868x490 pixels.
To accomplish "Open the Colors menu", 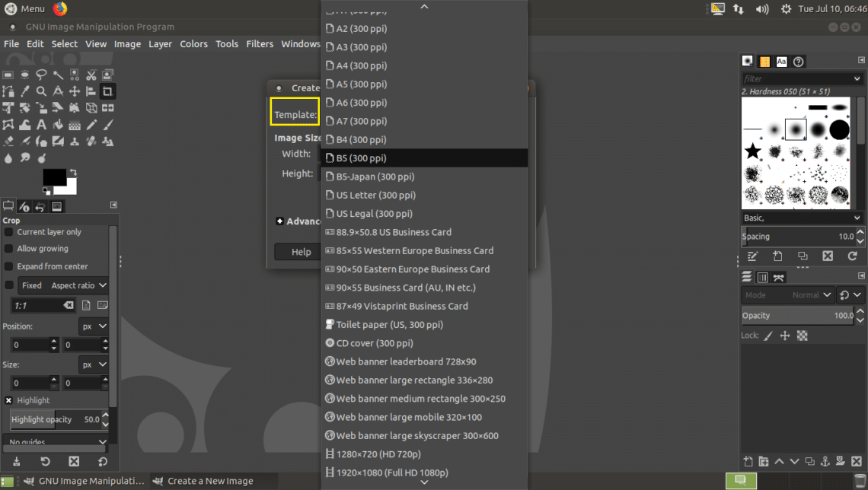I will pyautogui.click(x=193, y=43).
